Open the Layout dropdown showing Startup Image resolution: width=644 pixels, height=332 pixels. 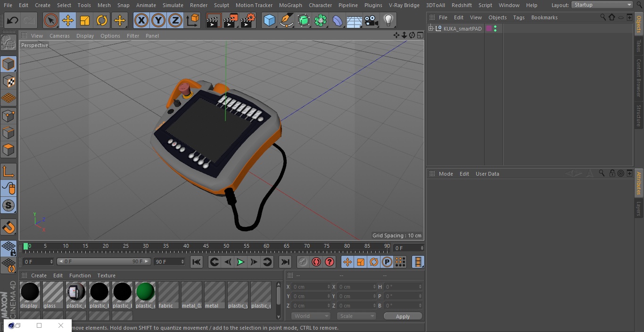coord(603,5)
